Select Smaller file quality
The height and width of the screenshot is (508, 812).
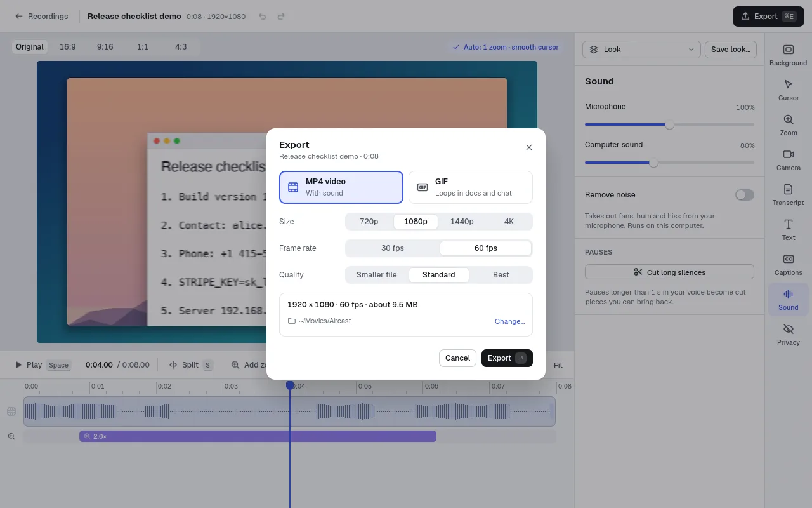[x=377, y=275]
